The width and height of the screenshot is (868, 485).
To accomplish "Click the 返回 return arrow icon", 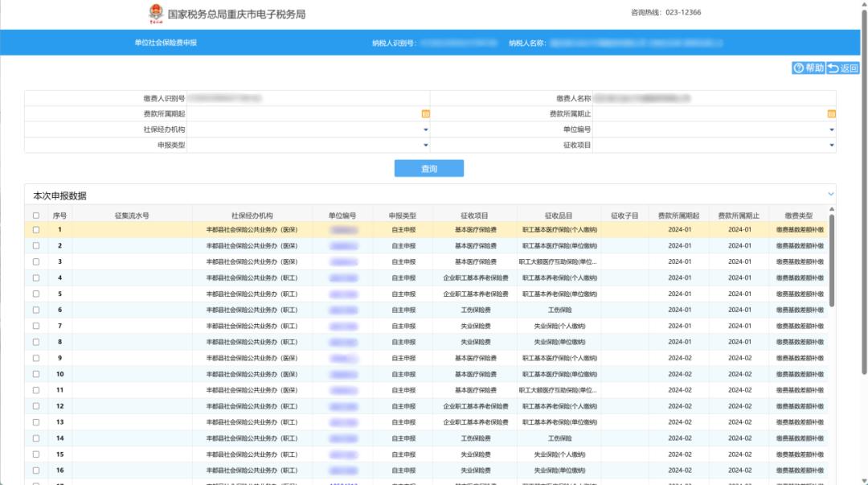I will [833, 68].
